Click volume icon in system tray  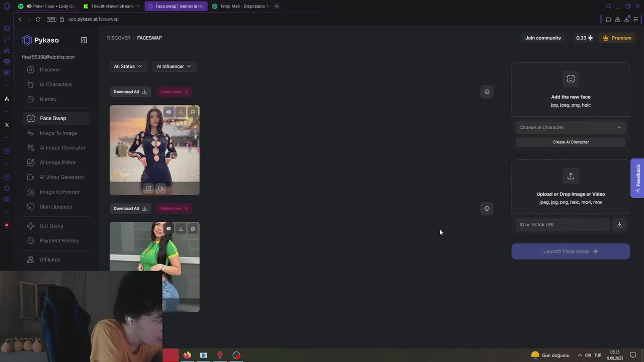588,355
